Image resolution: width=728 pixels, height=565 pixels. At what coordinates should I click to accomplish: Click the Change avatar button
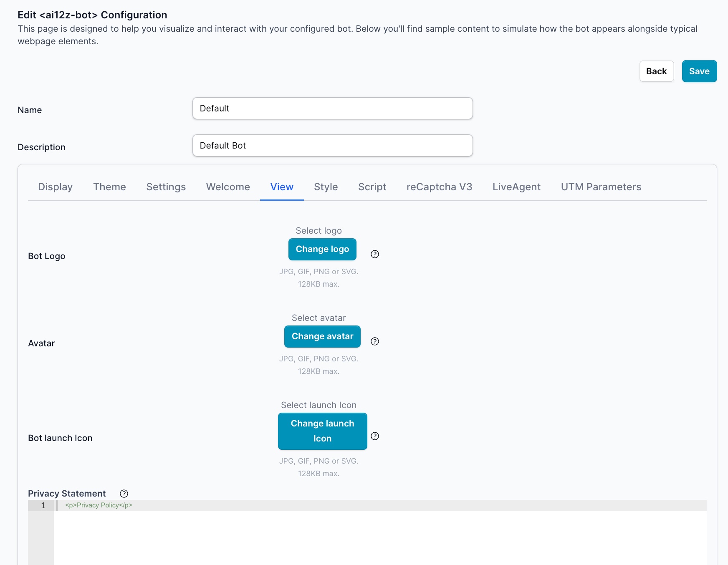click(x=322, y=336)
